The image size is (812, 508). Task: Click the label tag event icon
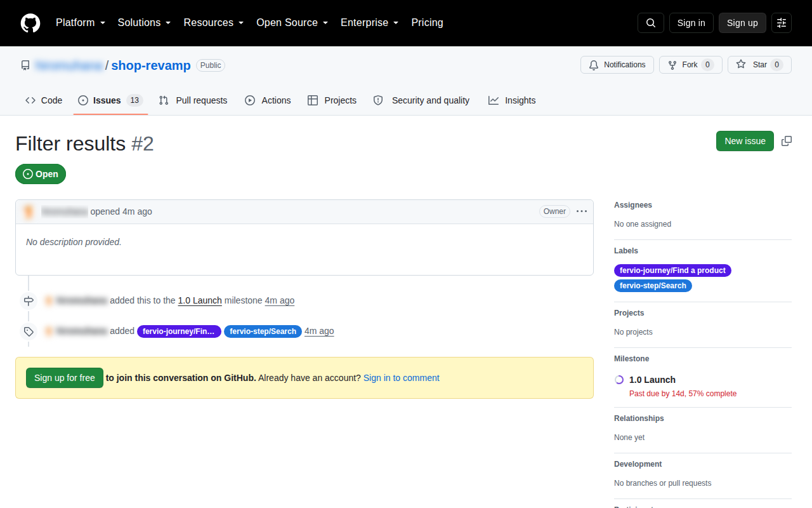pyautogui.click(x=29, y=331)
